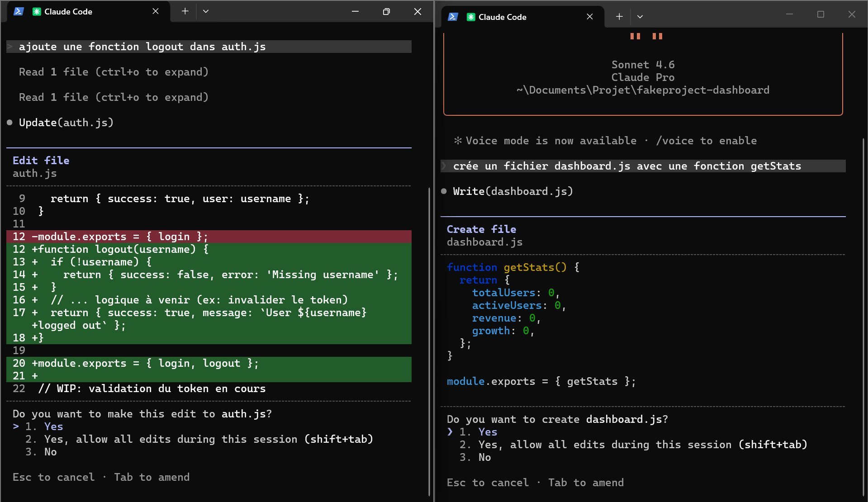
Task: Click 'Esc to cancel · Tab to amend' in right window
Action: [536, 483]
